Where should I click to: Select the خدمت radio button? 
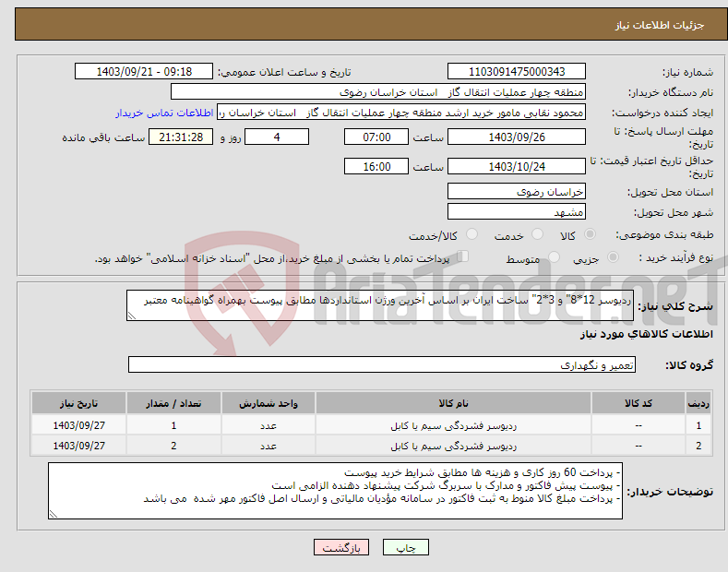(537, 234)
